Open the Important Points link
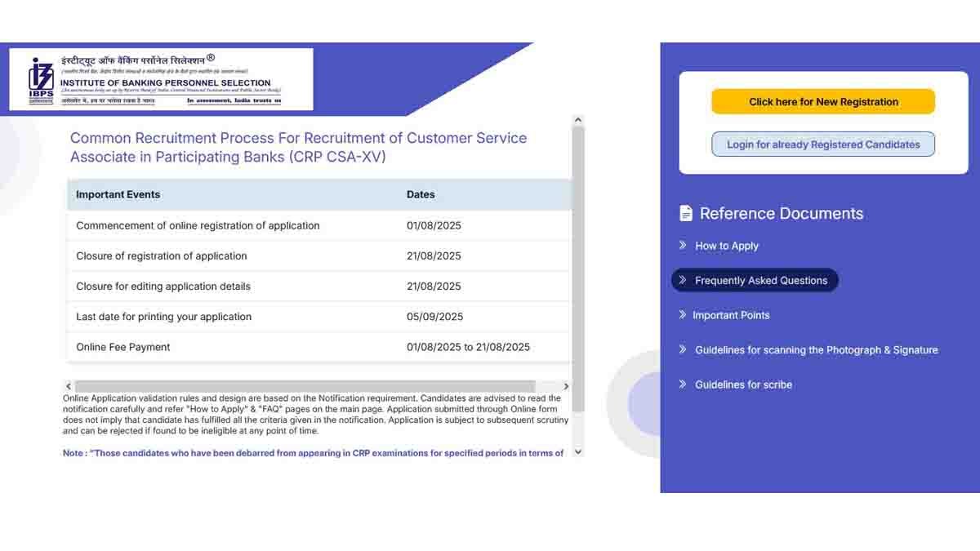Viewport: 980px width, 551px height. pyautogui.click(x=731, y=315)
